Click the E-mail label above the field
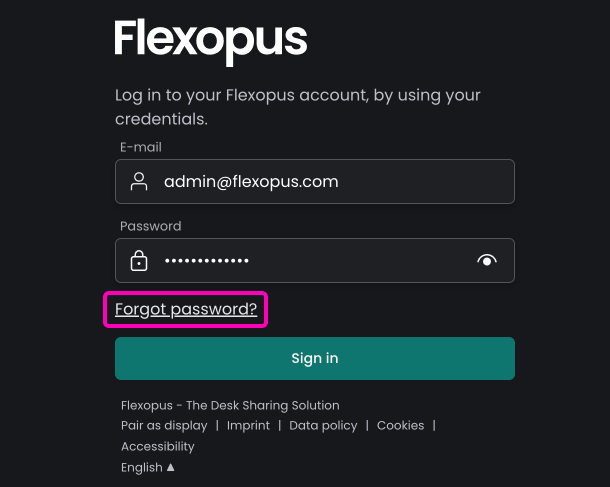Screen dimensions: 610x487 pos(141,147)
